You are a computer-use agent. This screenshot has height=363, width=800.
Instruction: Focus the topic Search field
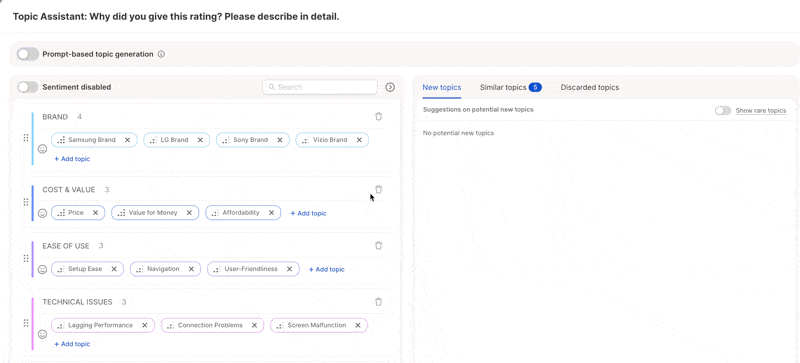tap(320, 87)
